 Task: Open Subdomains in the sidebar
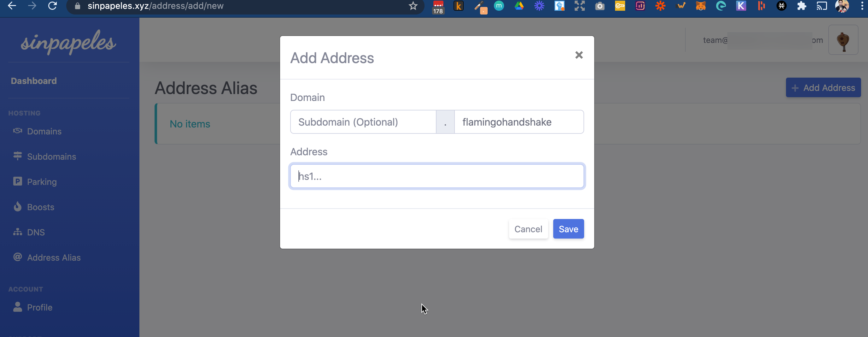pyautogui.click(x=51, y=157)
